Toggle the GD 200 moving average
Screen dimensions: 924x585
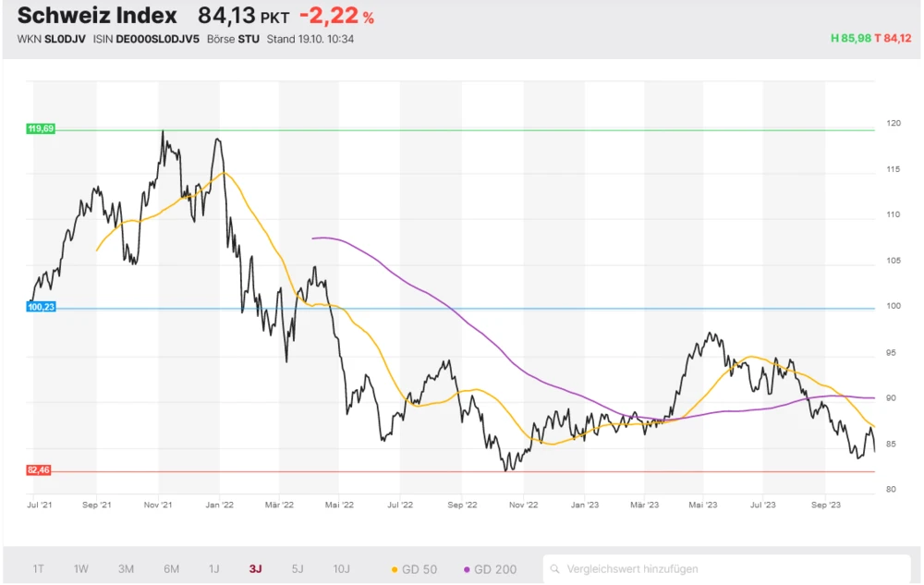[x=490, y=569]
